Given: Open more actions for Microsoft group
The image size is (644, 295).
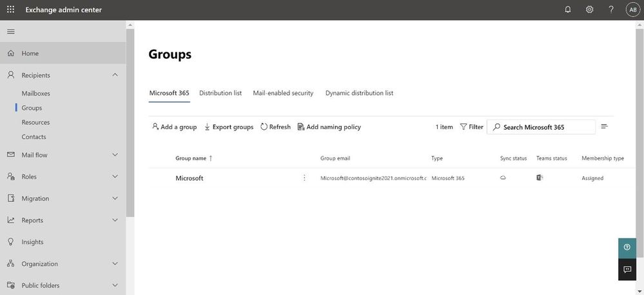Looking at the screenshot, I should (x=304, y=178).
